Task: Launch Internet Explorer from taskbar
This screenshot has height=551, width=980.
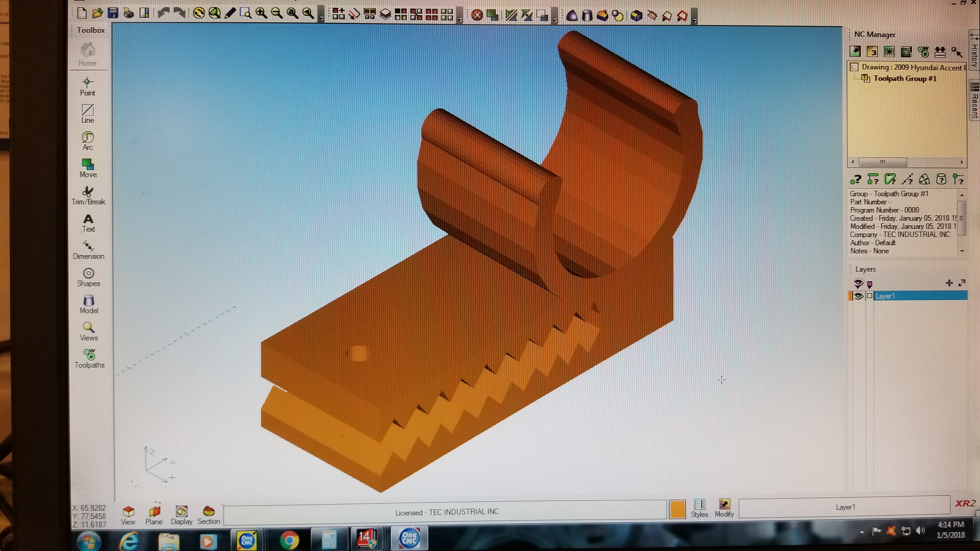Action: coord(129,541)
